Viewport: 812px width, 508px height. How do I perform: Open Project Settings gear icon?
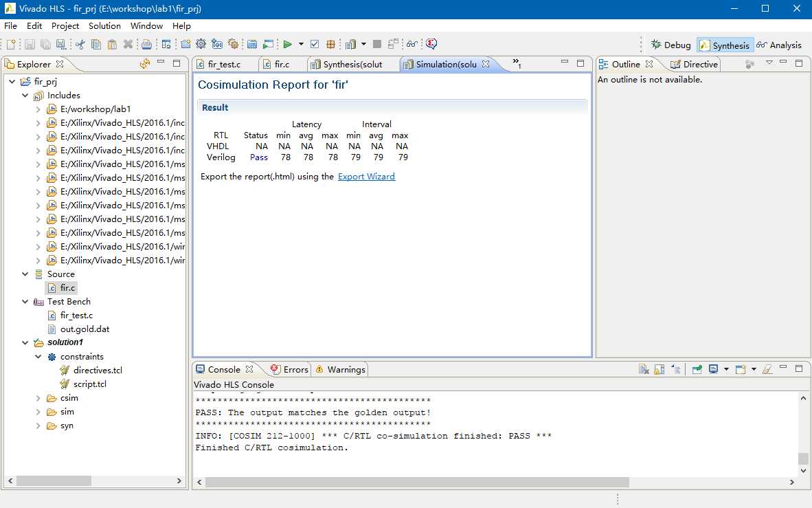(201, 44)
